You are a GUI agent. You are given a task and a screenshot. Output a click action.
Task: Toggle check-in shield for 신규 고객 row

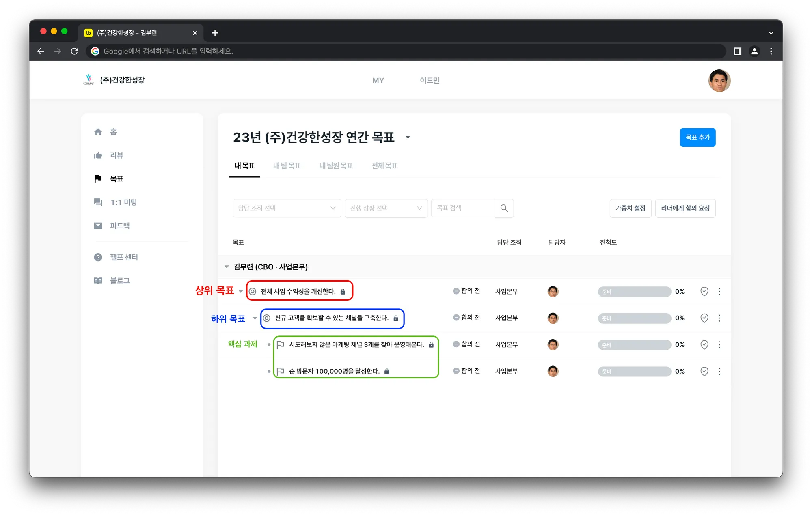click(x=704, y=318)
